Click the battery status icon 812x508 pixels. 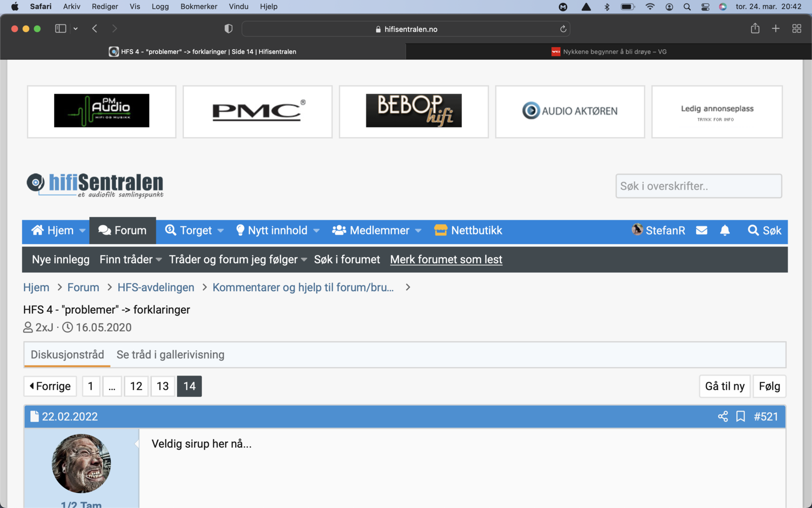[628, 7]
